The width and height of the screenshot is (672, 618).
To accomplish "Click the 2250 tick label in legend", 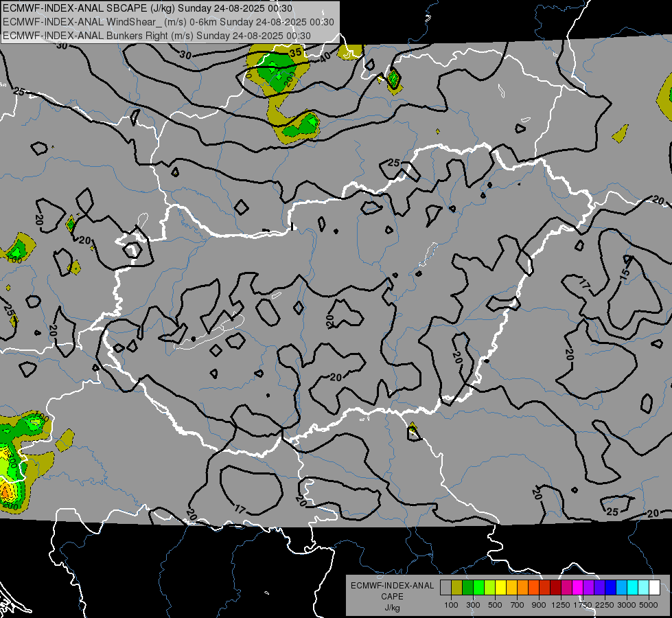I will (605, 605).
